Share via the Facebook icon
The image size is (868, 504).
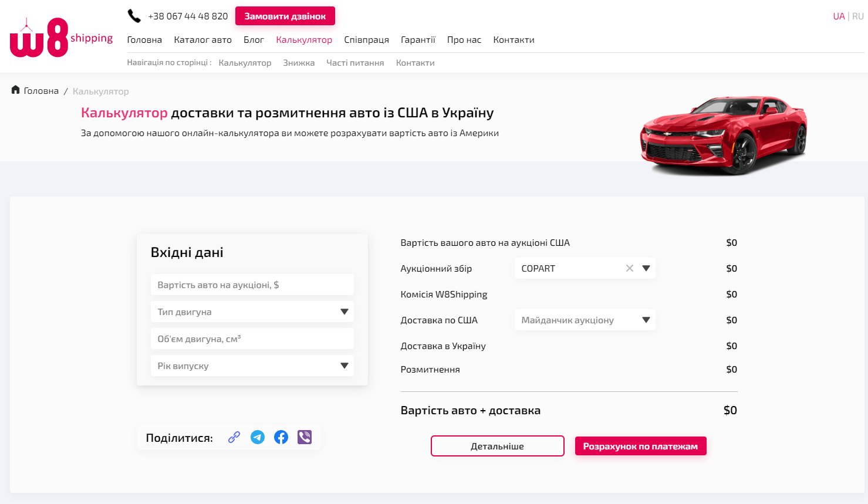pos(281,437)
